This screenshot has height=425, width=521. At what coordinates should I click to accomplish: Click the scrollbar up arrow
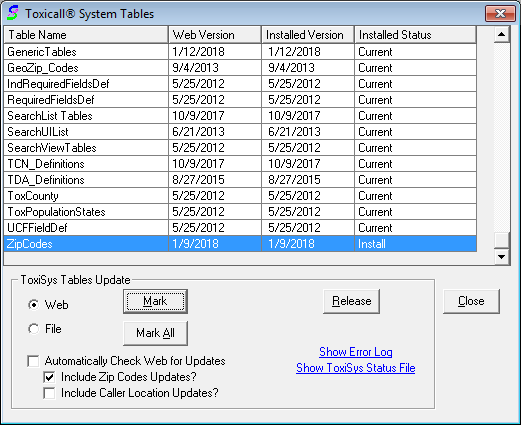coord(502,34)
